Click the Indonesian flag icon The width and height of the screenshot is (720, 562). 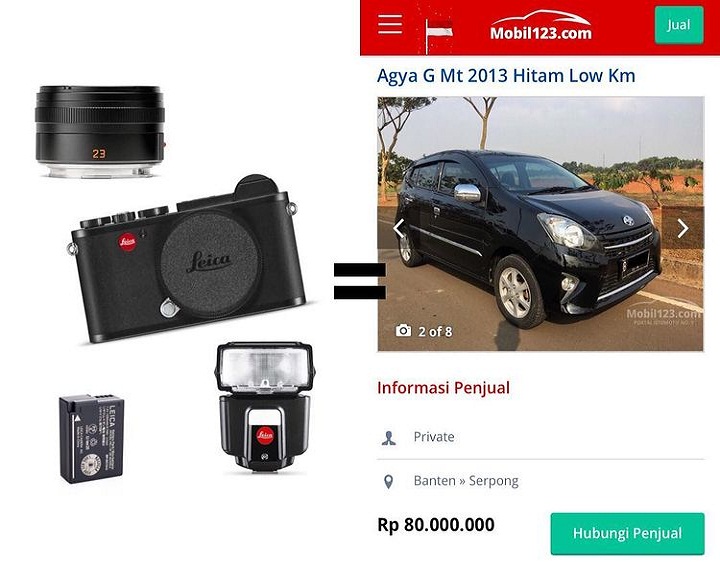tap(437, 30)
